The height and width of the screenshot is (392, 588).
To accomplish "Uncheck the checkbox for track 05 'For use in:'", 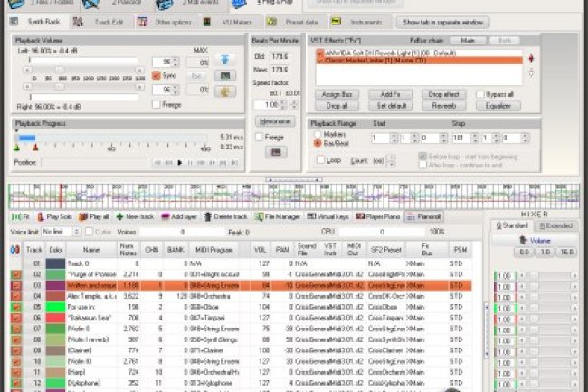I will 16,307.
